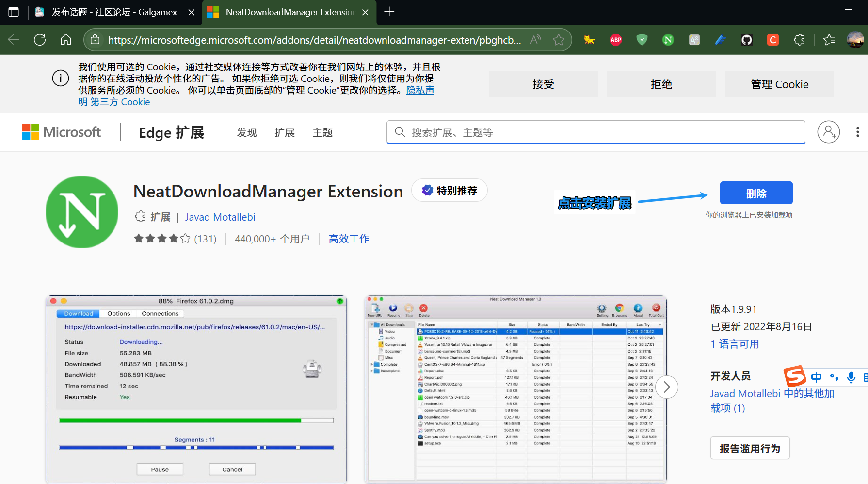Viewport: 868px width, 484px height.
Task: Open the 隐私声明 link
Action: (x=420, y=90)
